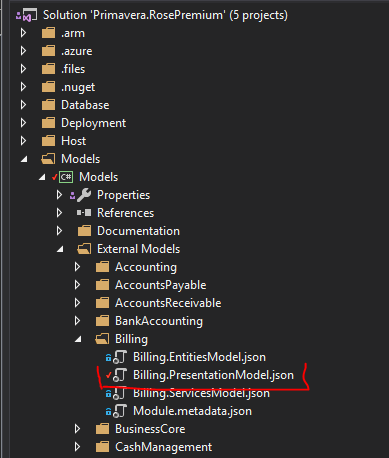Expand the Database folder arrow
Screen dimensions: 389x458
tap(23, 105)
